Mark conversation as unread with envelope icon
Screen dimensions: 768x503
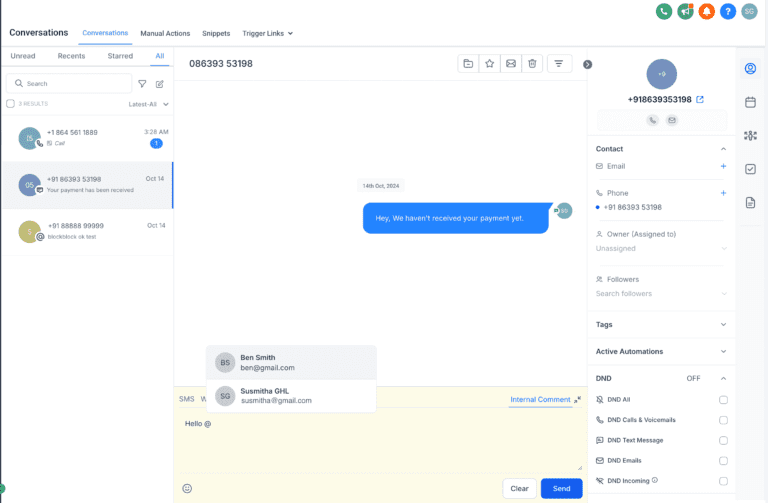(511, 64)
